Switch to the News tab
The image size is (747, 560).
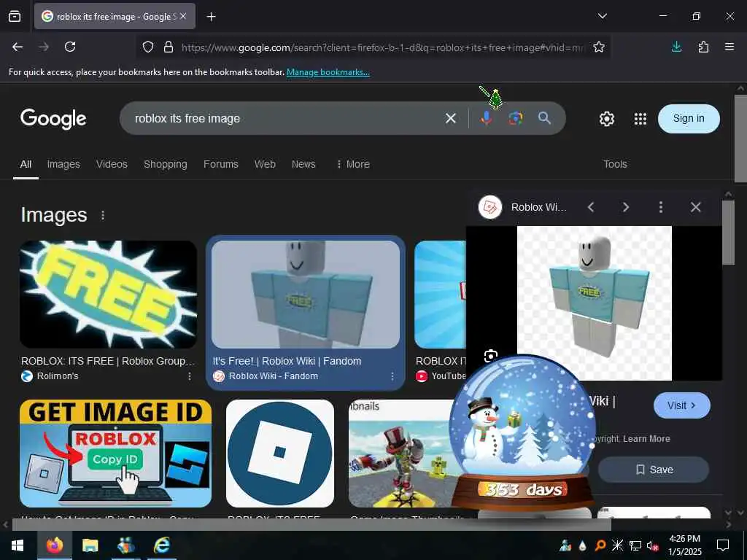tap(303, 164)
